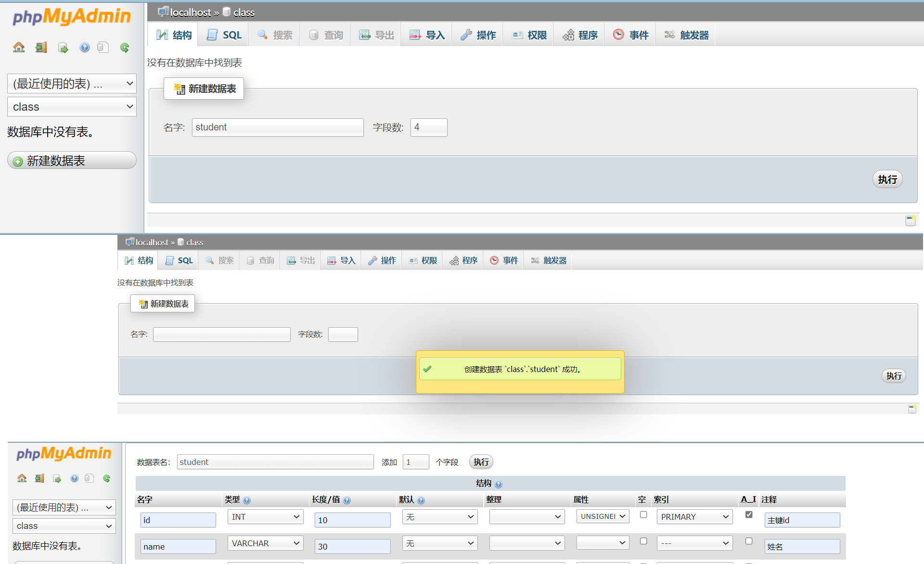924x564 pixels.
Task: Click the help icon next to 默认 header
Action: pyautogui.click(x=421, y=500)
